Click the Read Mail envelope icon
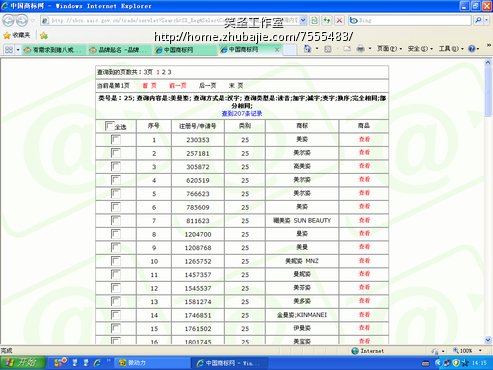Image resolution: width=493 pixels, height=370 pixels. tap(347, 49)
